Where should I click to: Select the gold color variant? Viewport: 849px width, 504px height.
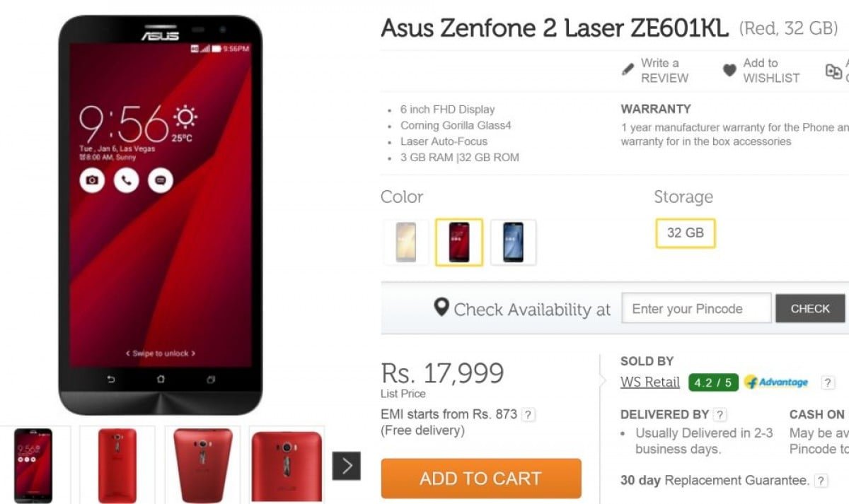tap(406, 242)
